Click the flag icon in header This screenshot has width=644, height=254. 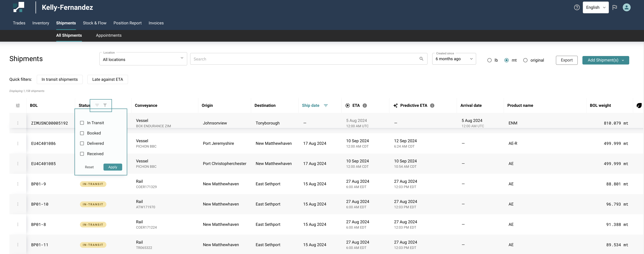pos(615,7)
